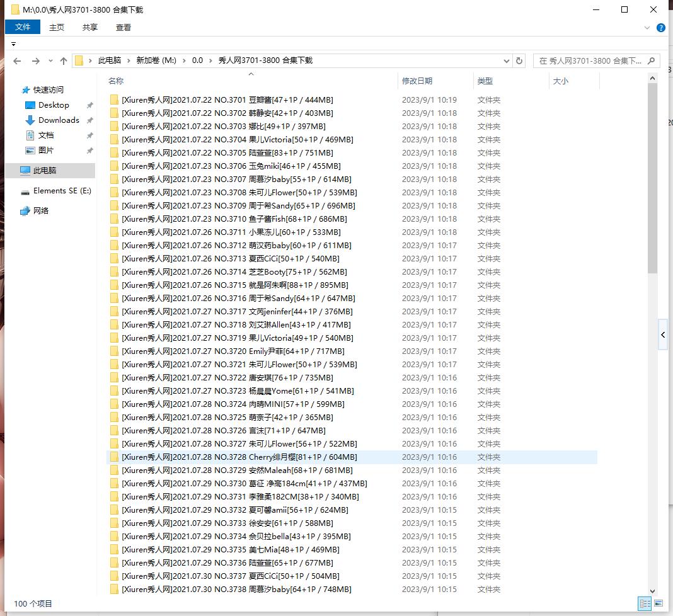Open Desktop in the navigation pane
673x616 pixels.
[x=54, y=105]
